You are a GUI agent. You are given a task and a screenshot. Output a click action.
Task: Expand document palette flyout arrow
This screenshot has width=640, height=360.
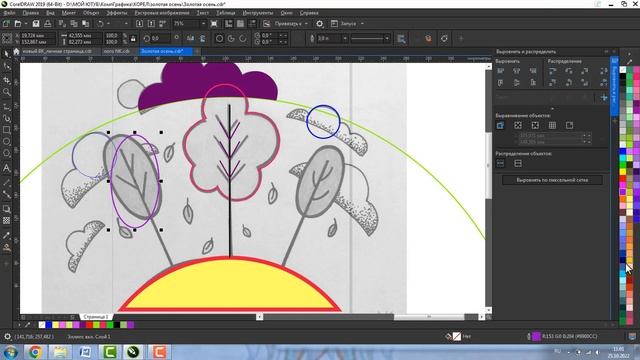tap(19, 325)
